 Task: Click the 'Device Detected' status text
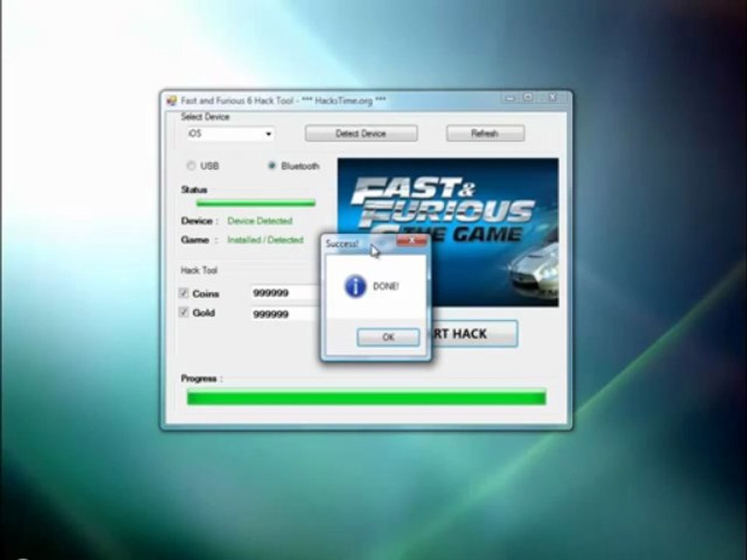coord(260,221)
